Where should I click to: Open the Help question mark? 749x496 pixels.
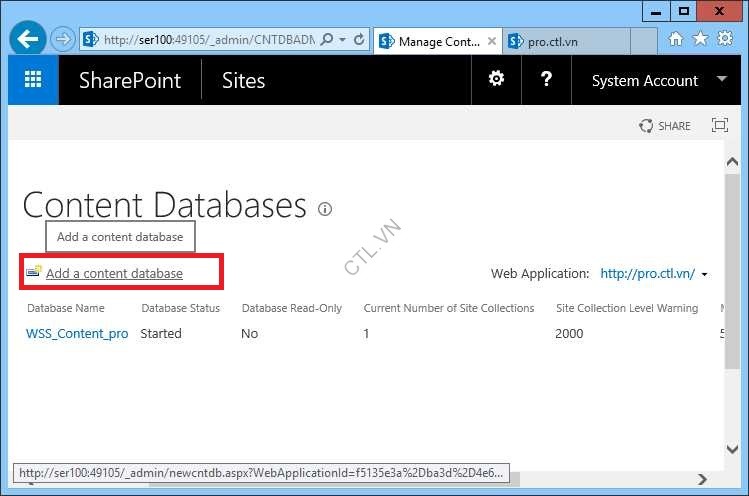(546, 78)
